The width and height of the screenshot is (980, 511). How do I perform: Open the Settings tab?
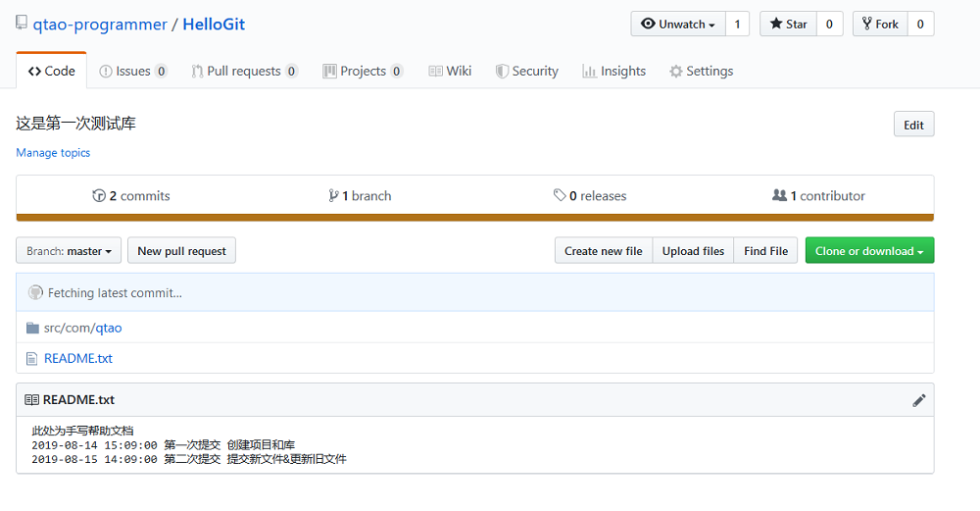click(x=702, y=71)
